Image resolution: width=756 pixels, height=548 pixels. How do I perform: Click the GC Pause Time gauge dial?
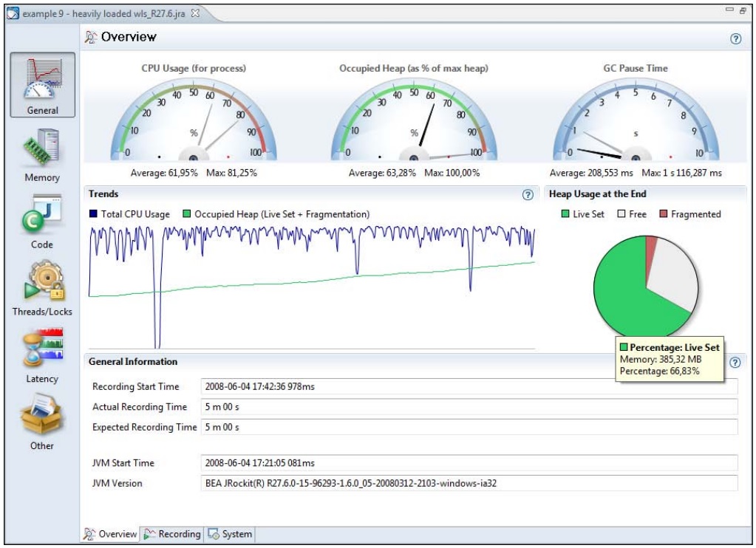coord(636,120)
